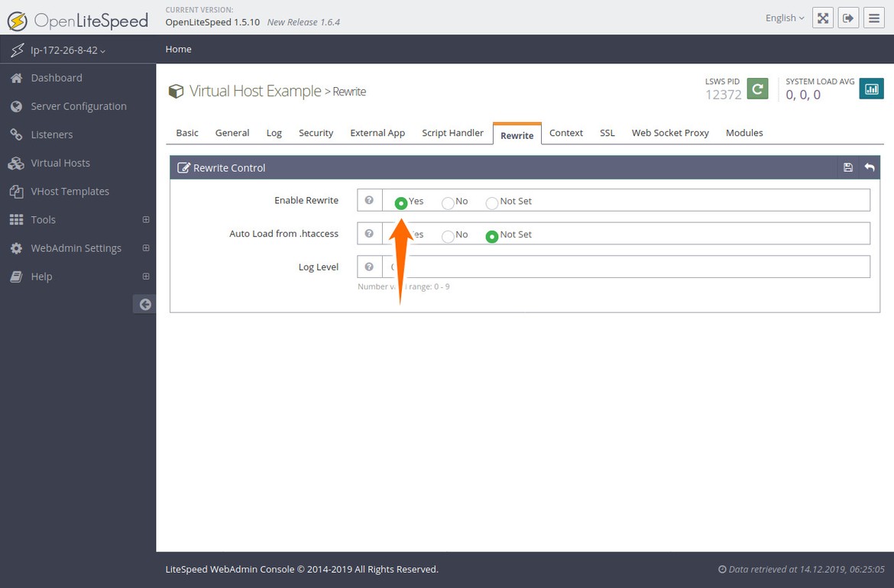Click the Virtual Hosts cubes icon
The width and height of the screenshot is (894, 588).
[x=17, y=163]
